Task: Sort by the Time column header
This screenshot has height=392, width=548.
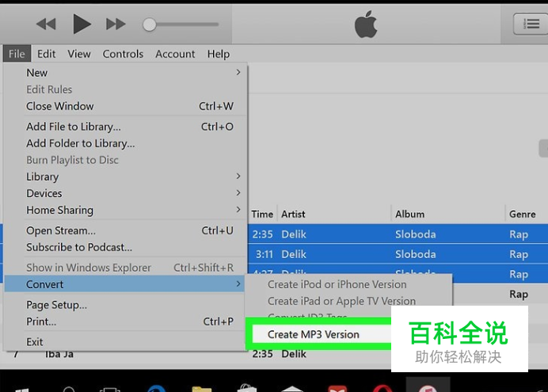Action: [x=262, y=214]
